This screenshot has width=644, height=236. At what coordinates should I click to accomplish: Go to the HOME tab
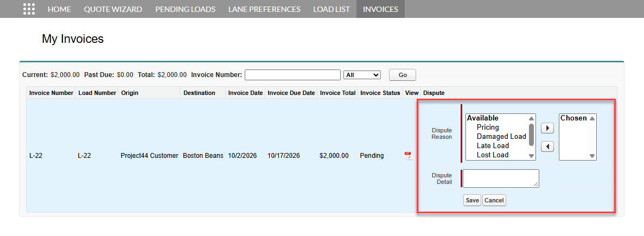tap(59, 9)
